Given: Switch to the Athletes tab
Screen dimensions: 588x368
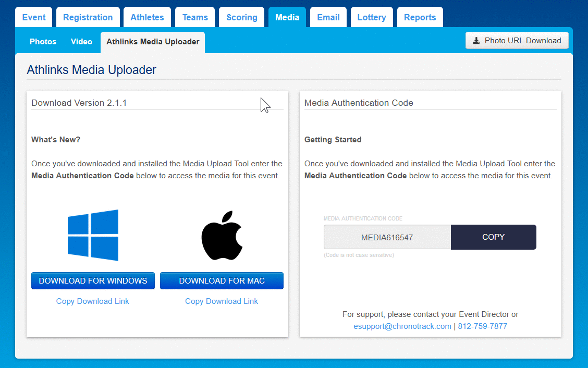Looking at the screenshot, I should [147, 17].
